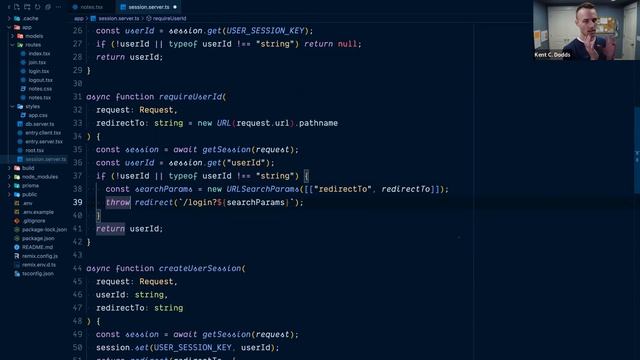Click URLSearchParams on line 38
This screenshot has width=640, height=360.
(x=263, y=189)
